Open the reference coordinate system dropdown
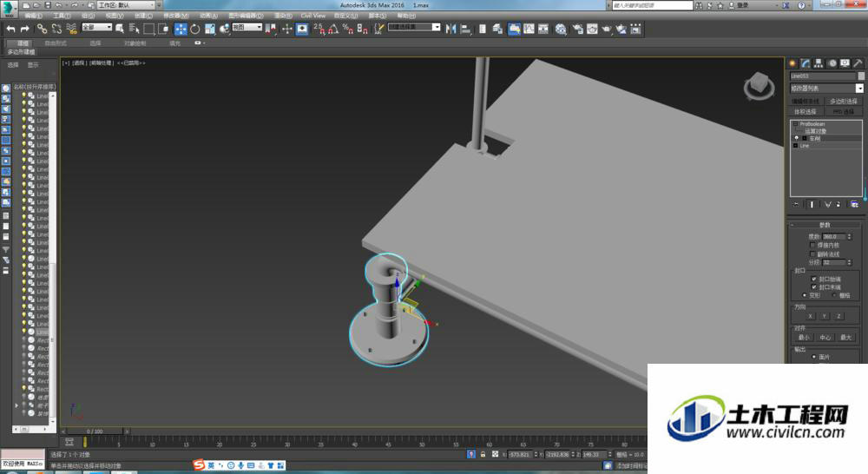Image resolution: width=868 pixels, height=474 pixels. (247, 27)
